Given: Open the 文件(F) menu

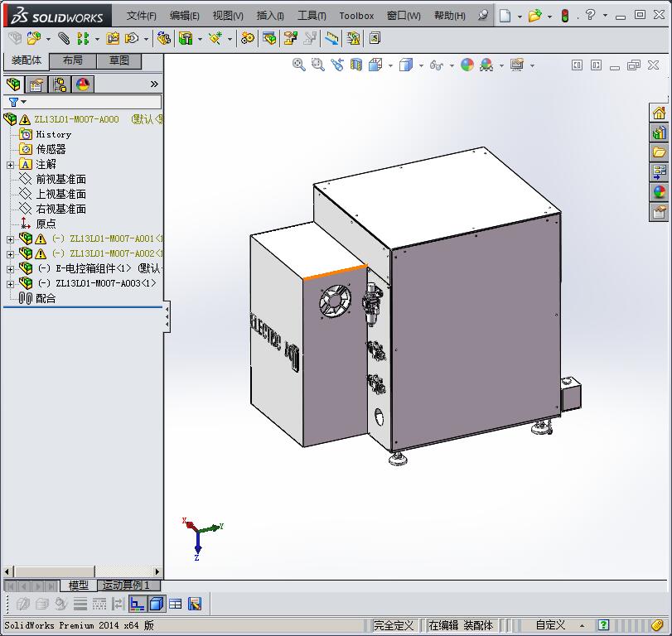Looking at the screenshot, I should pos(141,16).
